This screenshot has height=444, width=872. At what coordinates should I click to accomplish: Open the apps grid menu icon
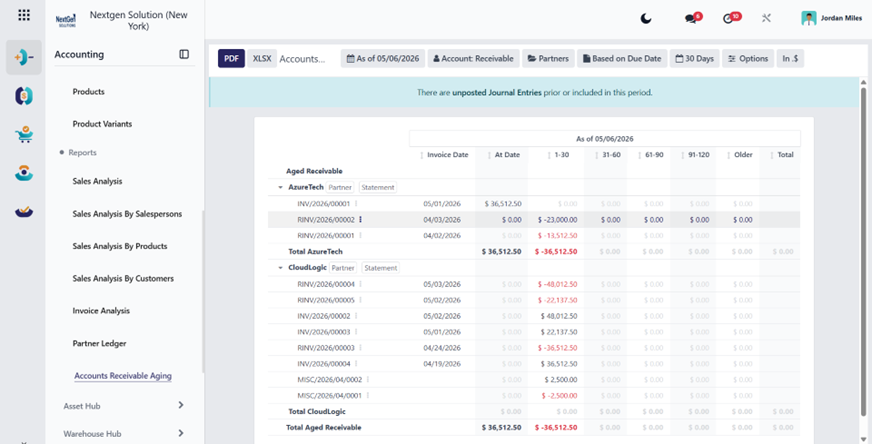coord(24,15)
